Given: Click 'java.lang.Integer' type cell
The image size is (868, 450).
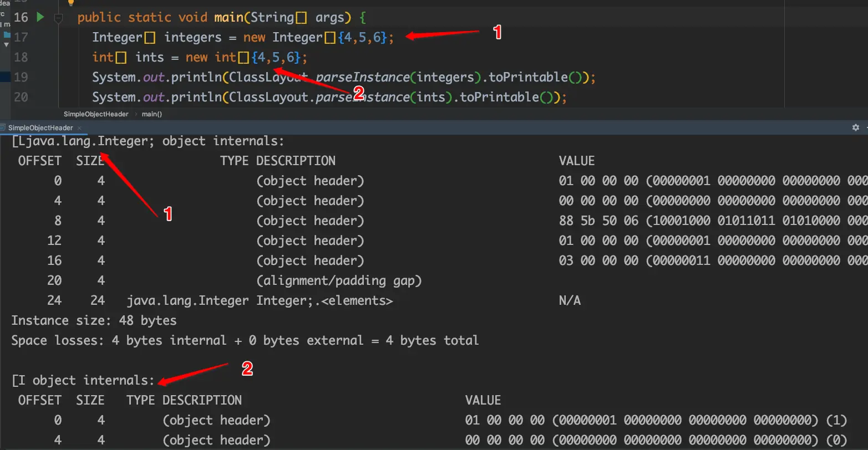Looking at the screenshot, I should (188, 301).
